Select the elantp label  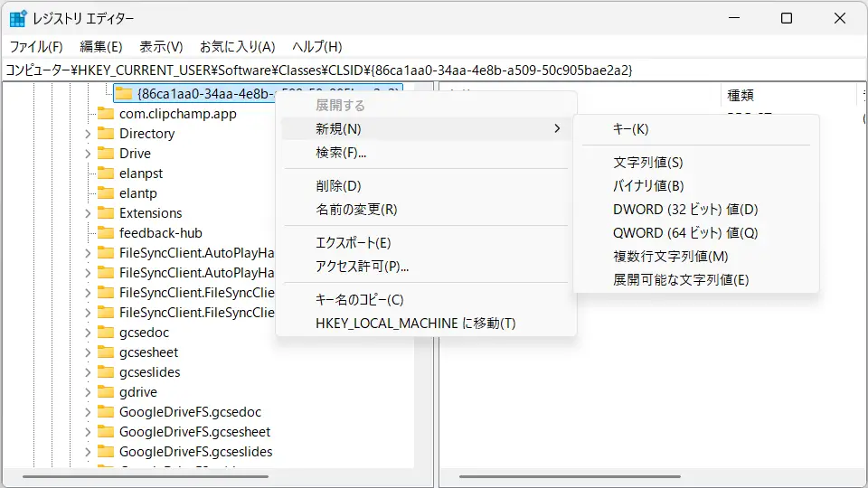click(x=138, y=193)
